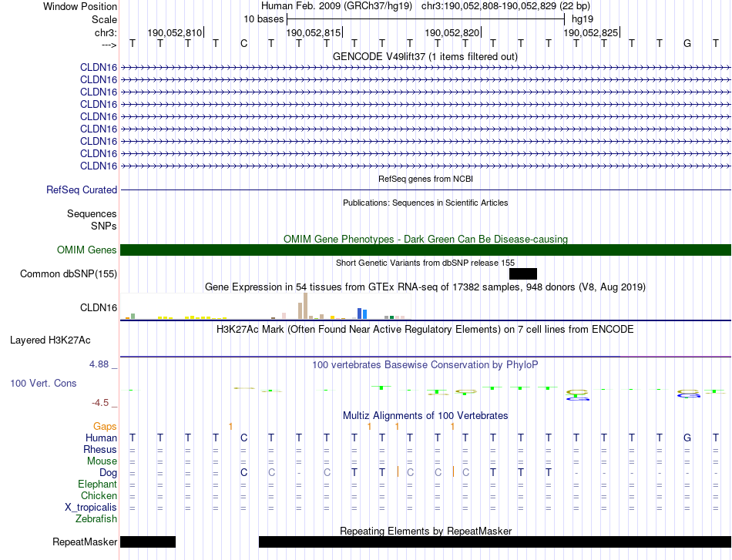Click the Chicken alignment row label
Image resolution: width=732 pixels, height=560 pixels.
pos(99,495)
